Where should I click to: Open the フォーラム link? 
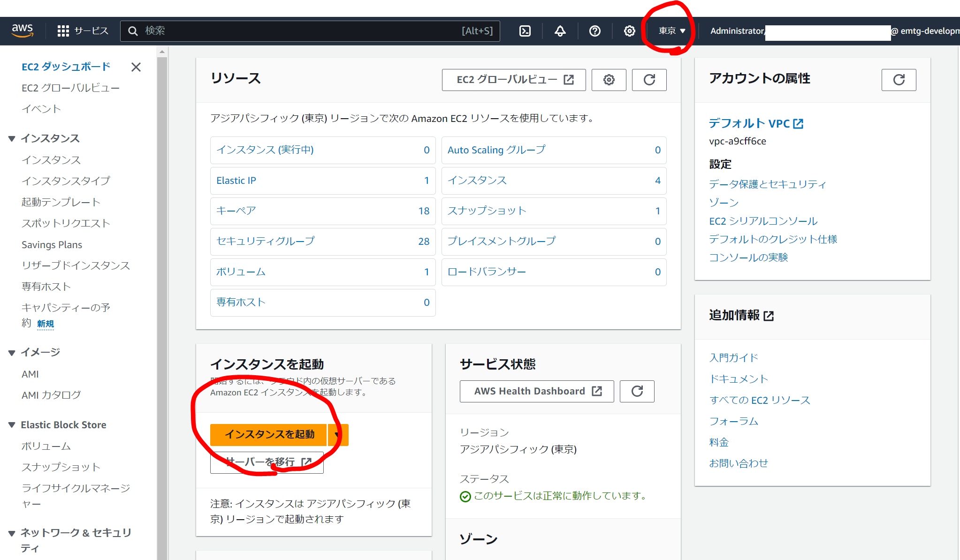[x=734, y=421]
